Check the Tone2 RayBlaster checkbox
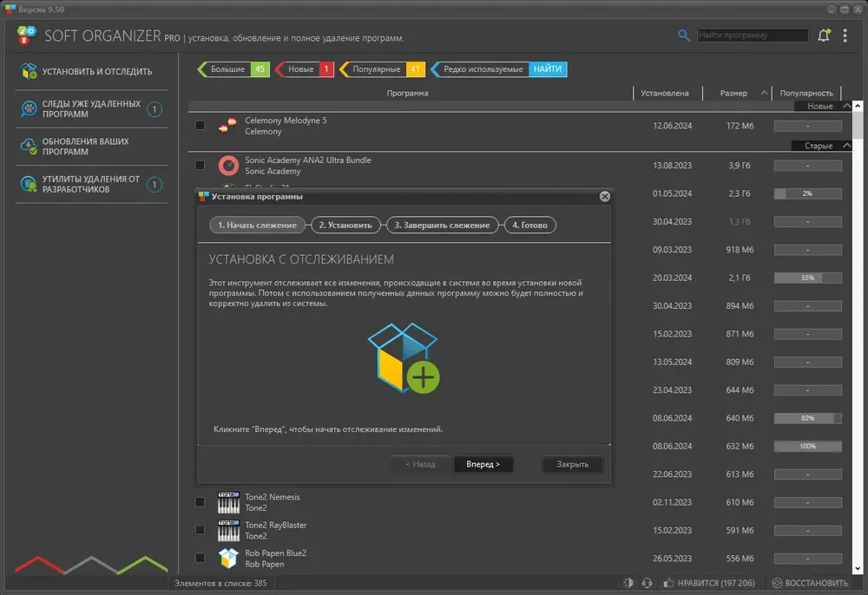The width and height of the screenshot is (868, 595). (200, 530)
